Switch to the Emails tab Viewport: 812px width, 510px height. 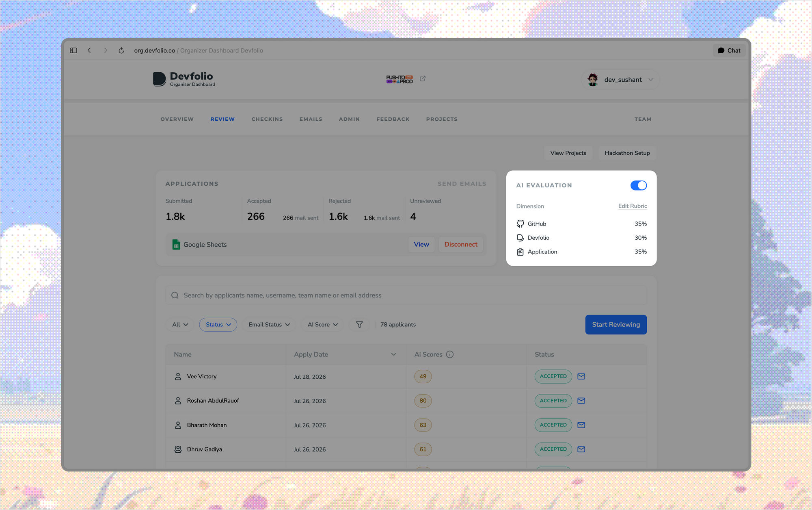[x=311, y=119]
